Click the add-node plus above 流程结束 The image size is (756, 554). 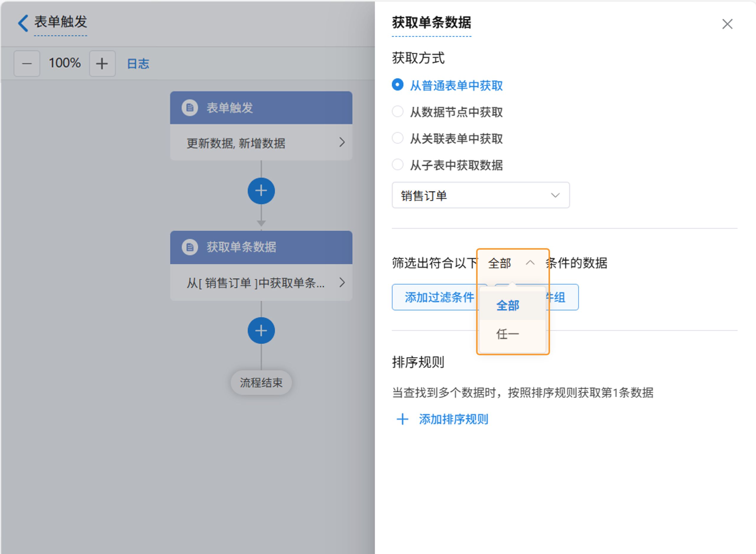pyautogui.click(x=261, y=331)
